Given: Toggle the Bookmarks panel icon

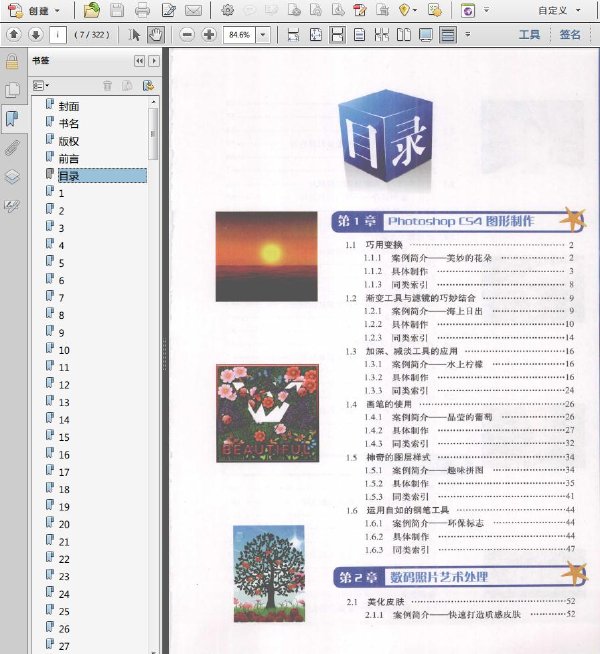Looking at the screenshot, I should coord(12,119).
